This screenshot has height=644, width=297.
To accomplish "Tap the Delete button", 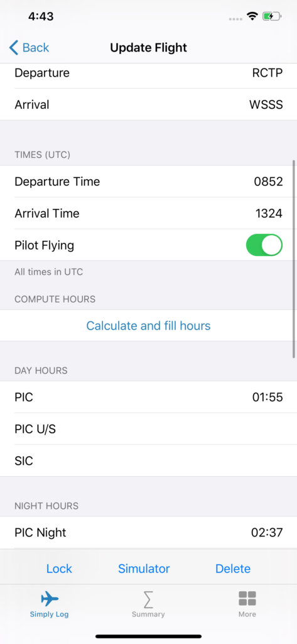I will pos(233,569).
